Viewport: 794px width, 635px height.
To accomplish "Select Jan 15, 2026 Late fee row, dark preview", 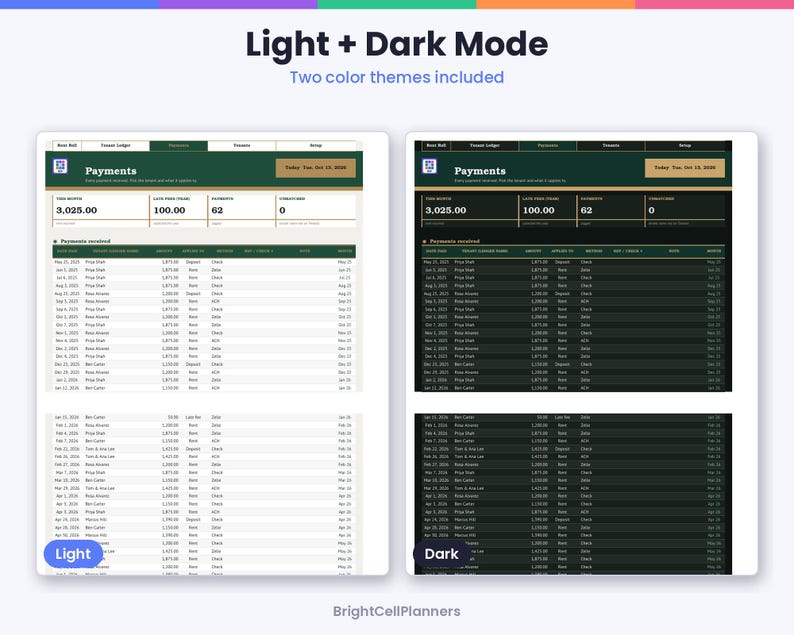I will click(x=573, y=418).
